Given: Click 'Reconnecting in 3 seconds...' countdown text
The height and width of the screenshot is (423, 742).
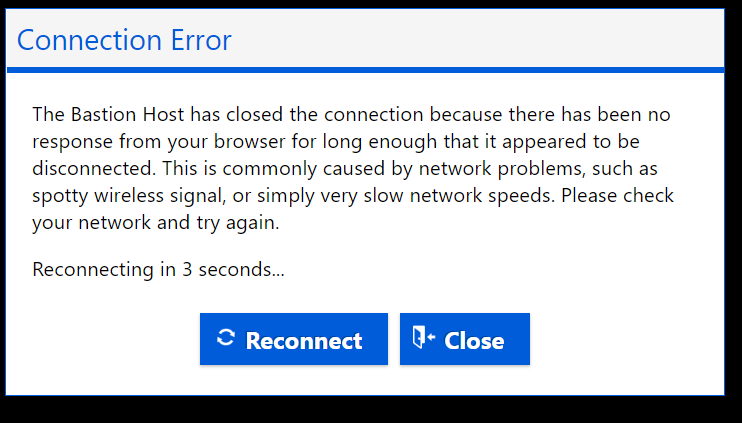Looking at the screenshot, I should (158, 269).
